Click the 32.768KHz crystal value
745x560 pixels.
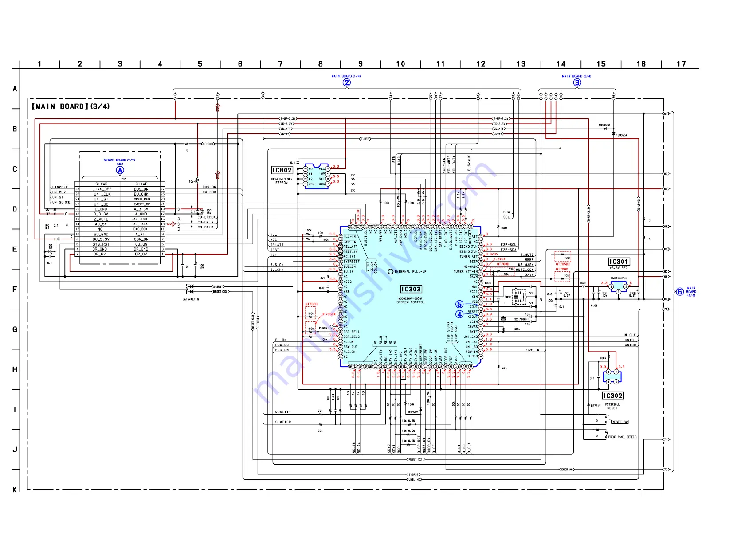[x=521, y=319]
